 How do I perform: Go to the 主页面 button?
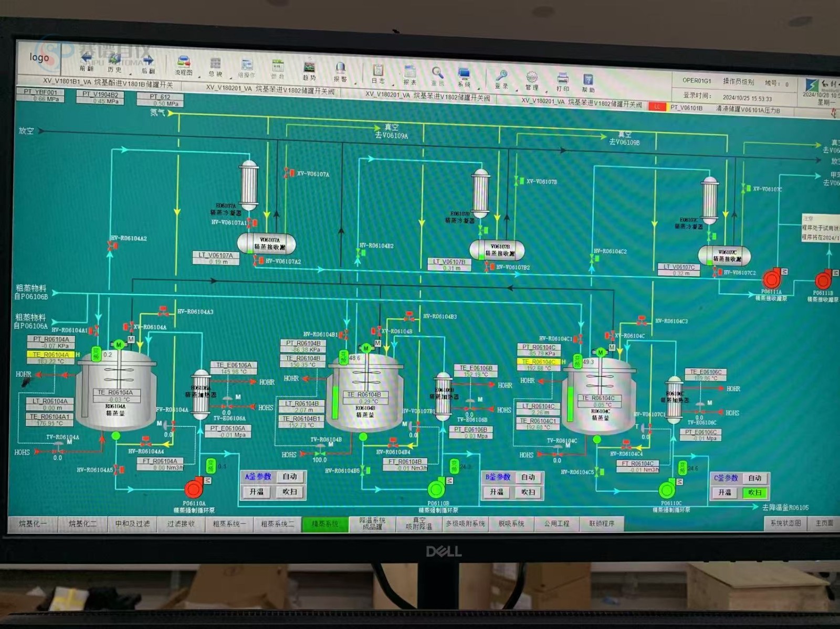tap(824, 523)
